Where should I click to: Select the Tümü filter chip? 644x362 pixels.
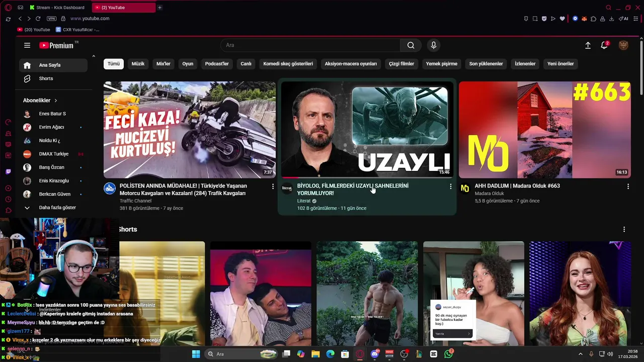tap(114, 64)
